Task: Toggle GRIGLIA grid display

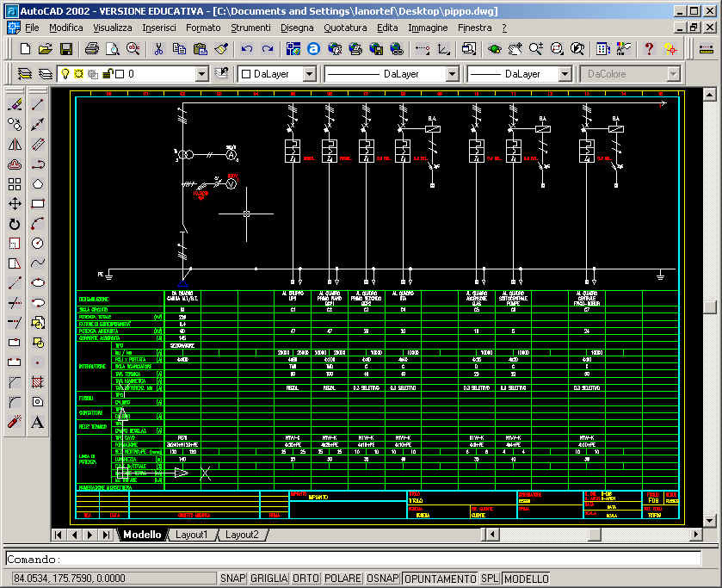Action: pyautogui.click(x=268, y=579)
